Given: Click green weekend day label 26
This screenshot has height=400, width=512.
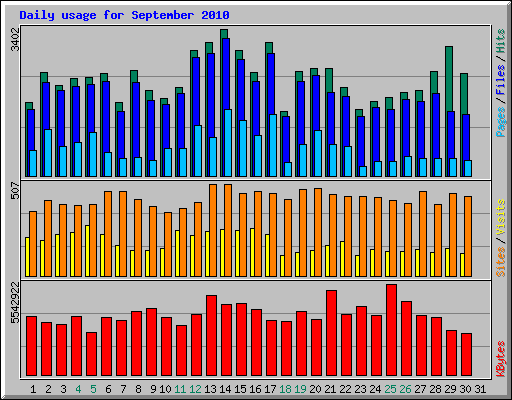Looking at the screenshot, I should coord(405,389).
